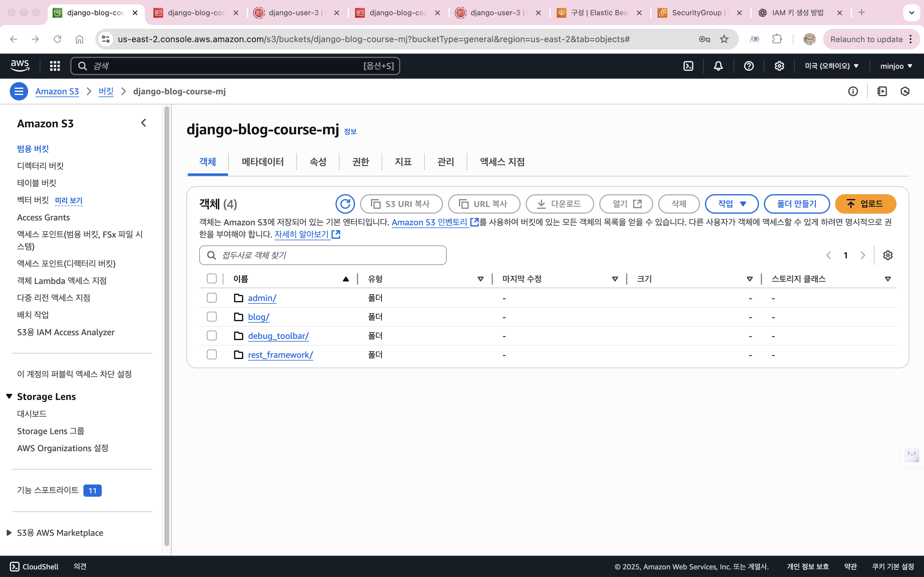Switch to the 속성 tab

point(318,162)
